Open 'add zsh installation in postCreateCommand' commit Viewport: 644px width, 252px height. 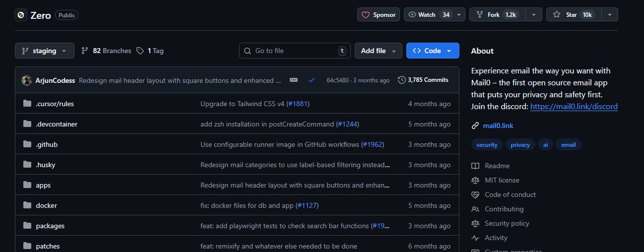point(267,124)
